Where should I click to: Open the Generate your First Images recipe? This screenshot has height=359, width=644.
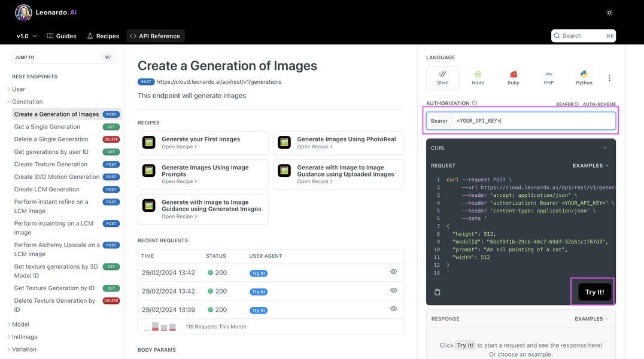[x=203, y=143]
